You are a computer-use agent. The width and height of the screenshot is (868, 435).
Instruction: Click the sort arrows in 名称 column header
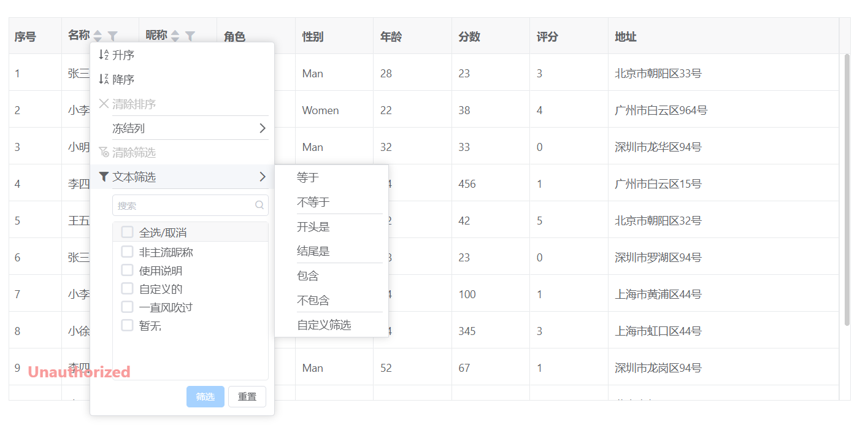[98, 36]
